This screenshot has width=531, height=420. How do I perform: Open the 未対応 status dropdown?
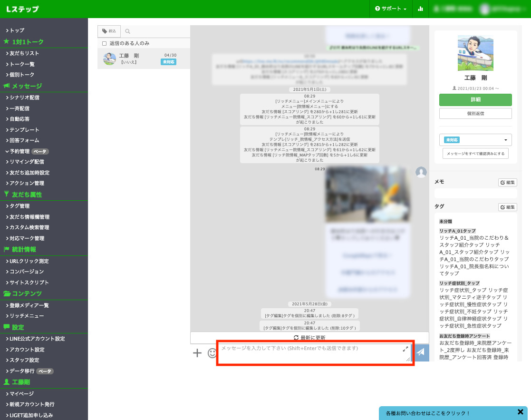pos(475,140)
